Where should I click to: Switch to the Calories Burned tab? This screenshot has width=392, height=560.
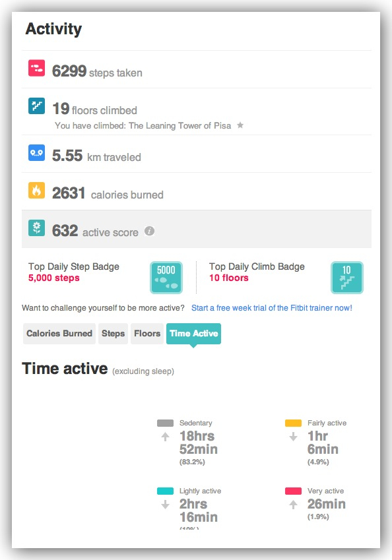(x=59, y=334)
